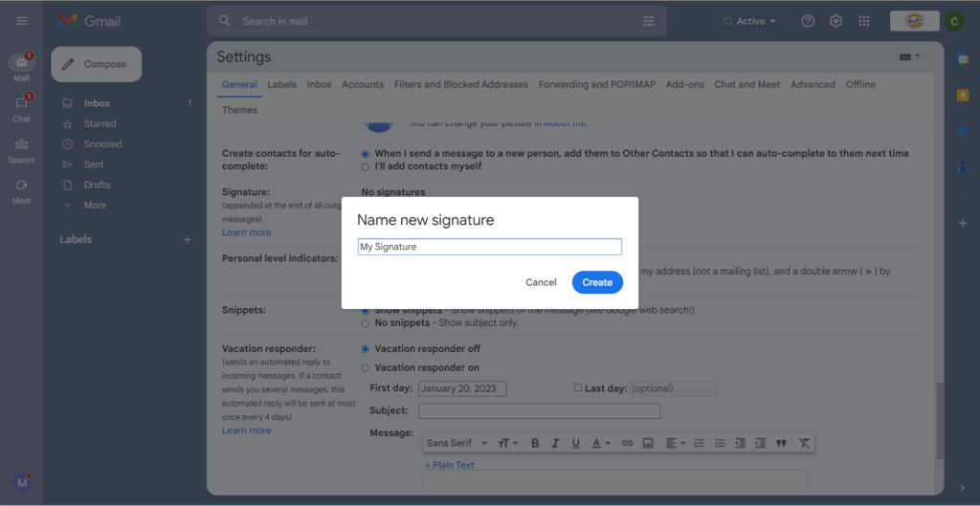Open the Settings gear icon
This screenshot has height=506, width=980.
point(835,21)
